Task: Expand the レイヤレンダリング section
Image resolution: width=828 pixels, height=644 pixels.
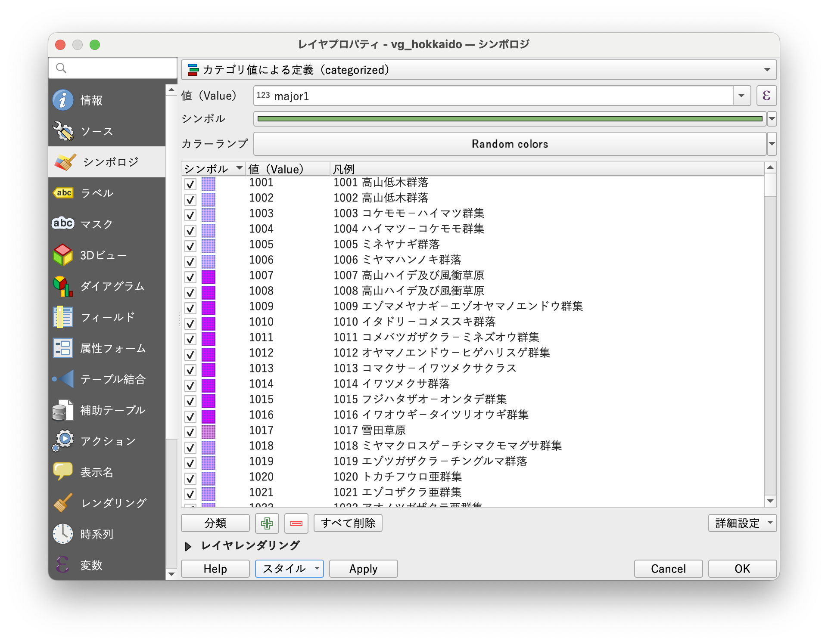Action: [188, 546]
